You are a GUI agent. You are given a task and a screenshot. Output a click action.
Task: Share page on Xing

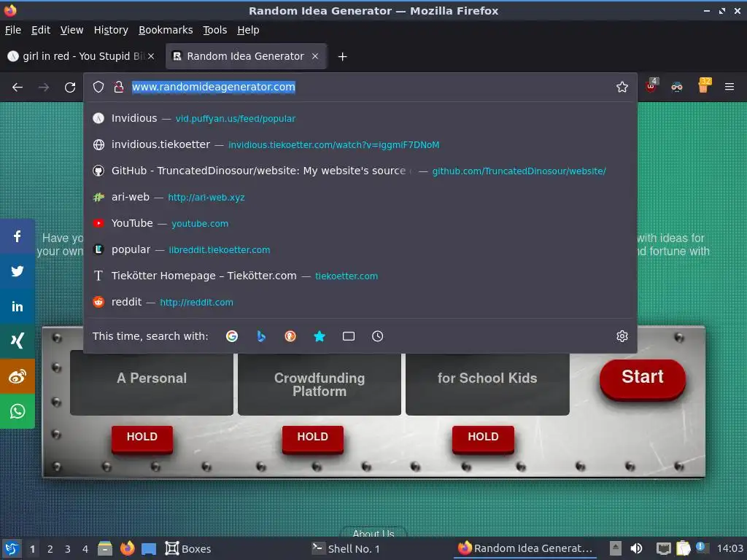[x=18, y=341]
